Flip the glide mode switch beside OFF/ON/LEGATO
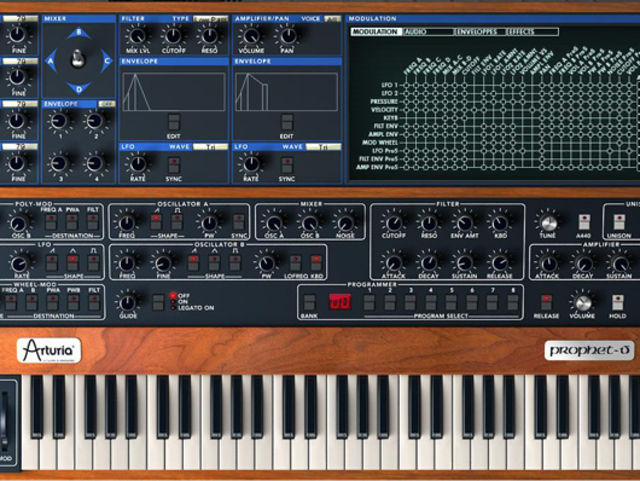Screen dimensions: 640x481 click(x=158, y=303)
